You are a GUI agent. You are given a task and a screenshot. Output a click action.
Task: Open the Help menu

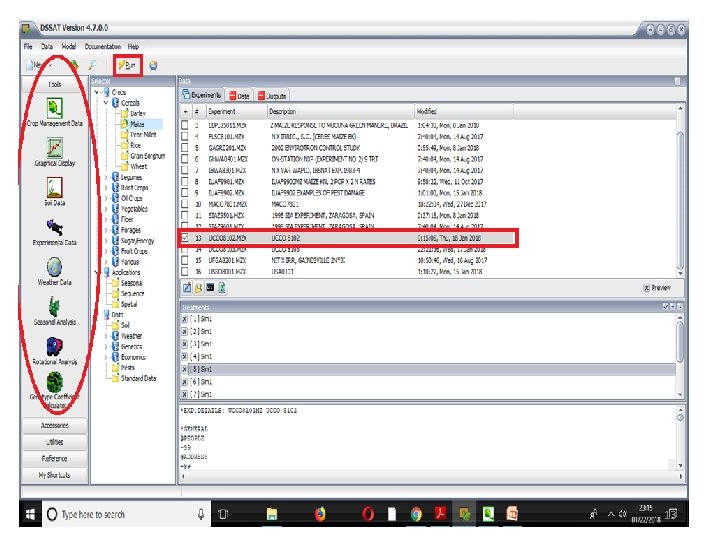(x=133, y=46)
